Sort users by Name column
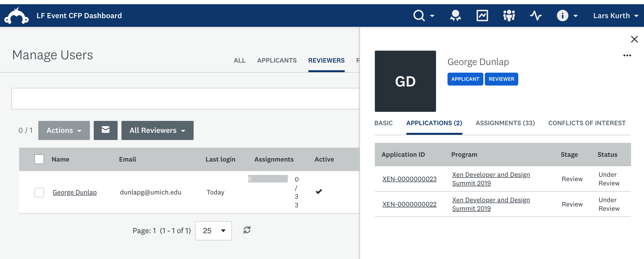The width and height of the screenshot is (644, 259). click(x=60, y=159)
